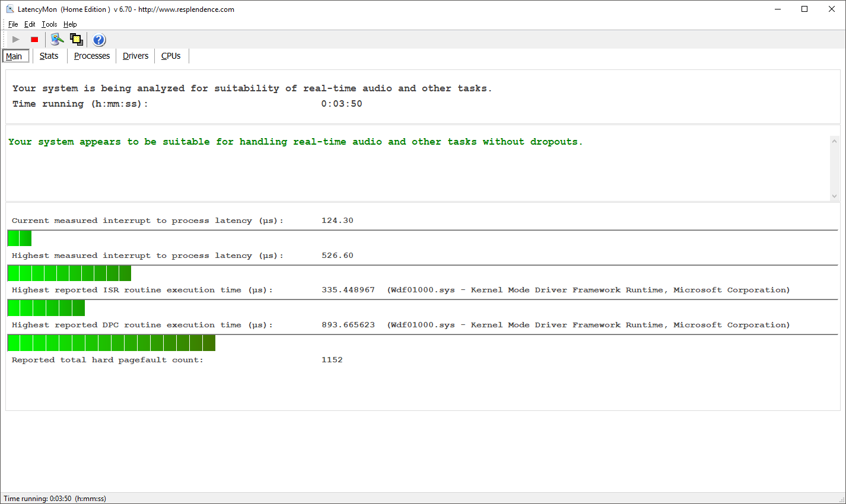Select the Main tab
Image resolution: width=846 pixels, height=504 pixels.
14,56
